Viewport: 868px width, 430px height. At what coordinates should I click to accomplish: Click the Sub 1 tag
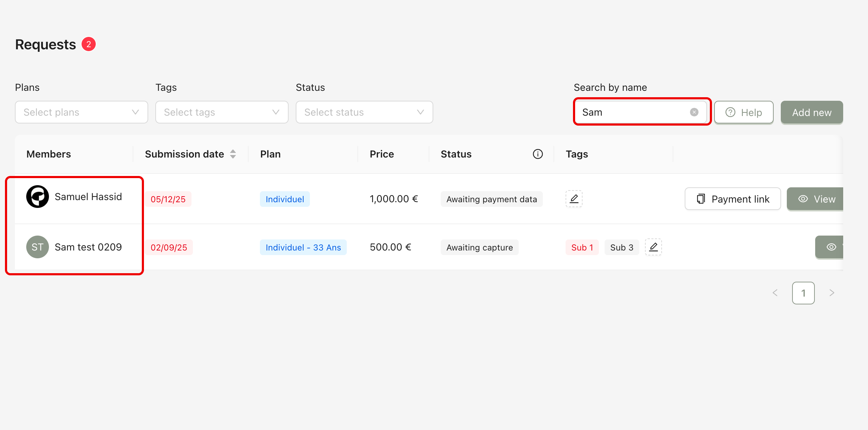click(582, 247)
